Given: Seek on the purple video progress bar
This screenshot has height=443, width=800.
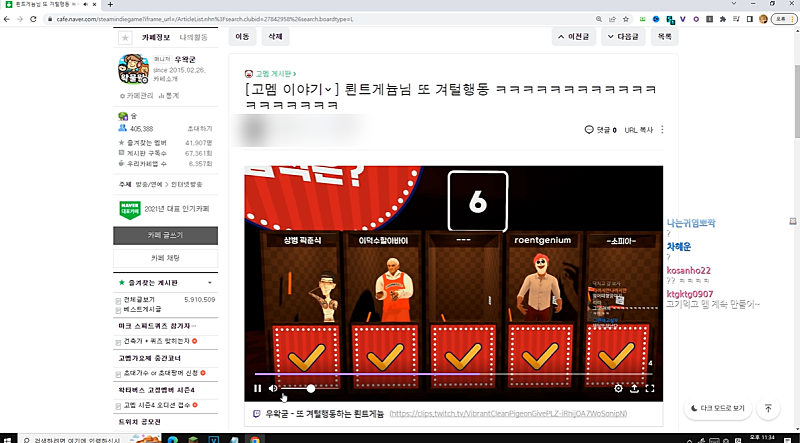Looking at the screenshot, I should pos(454,374).
